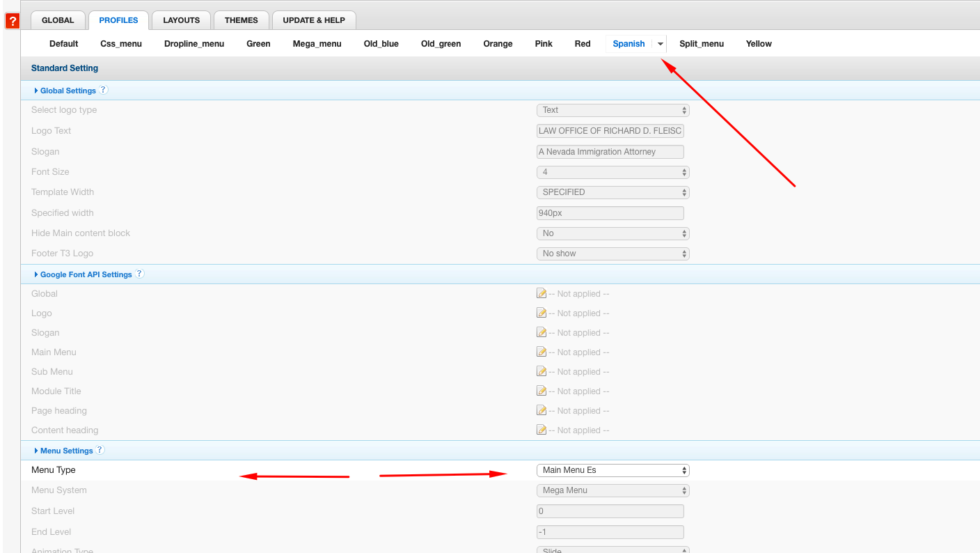Click the Slogan input field

click(x=610, y=152)
